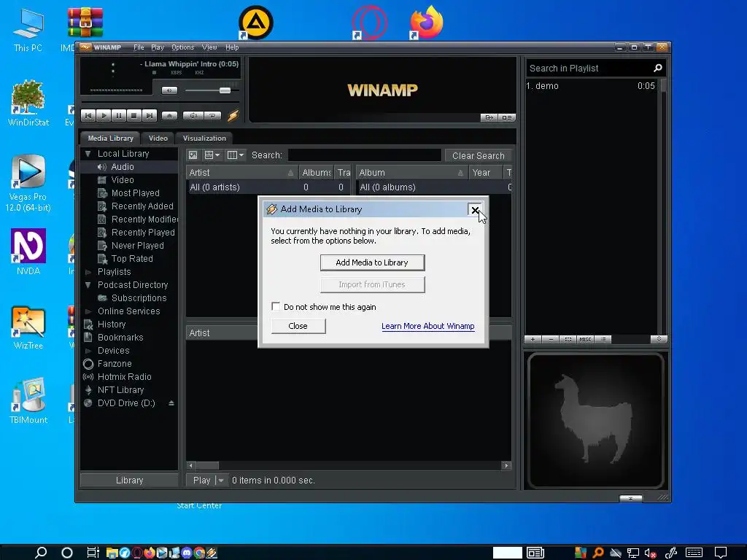Open podcast Subscriptions
The image size is (747, 560).
139,298
